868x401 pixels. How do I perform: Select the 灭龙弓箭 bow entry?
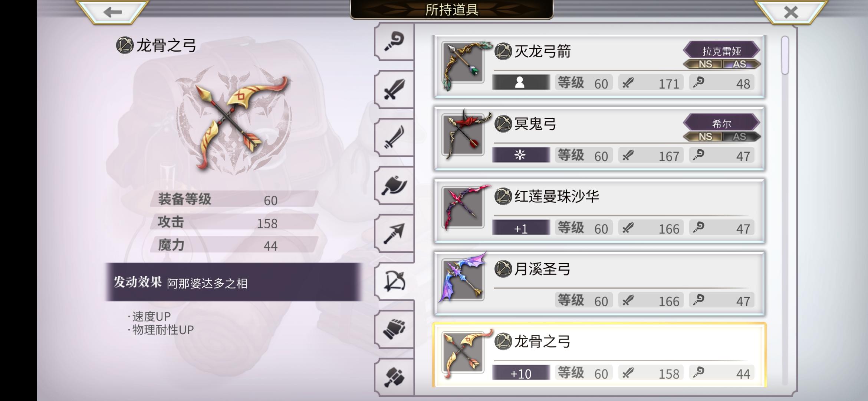click(x=599, y=67)
